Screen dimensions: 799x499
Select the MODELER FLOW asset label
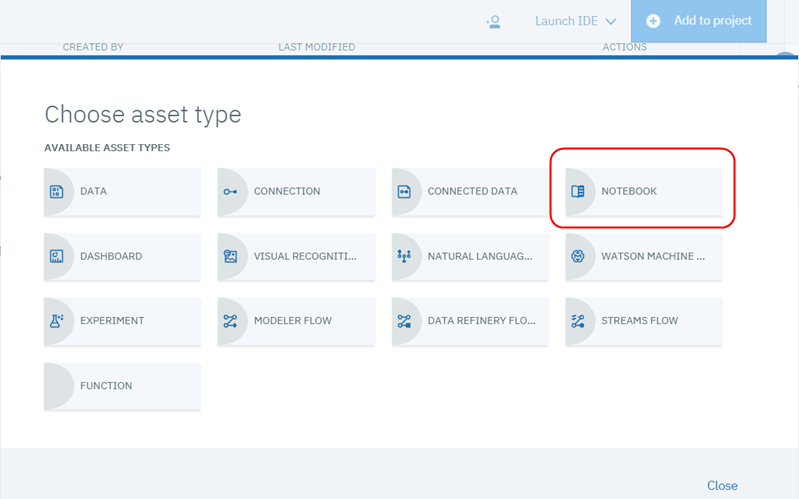point(293,321)
